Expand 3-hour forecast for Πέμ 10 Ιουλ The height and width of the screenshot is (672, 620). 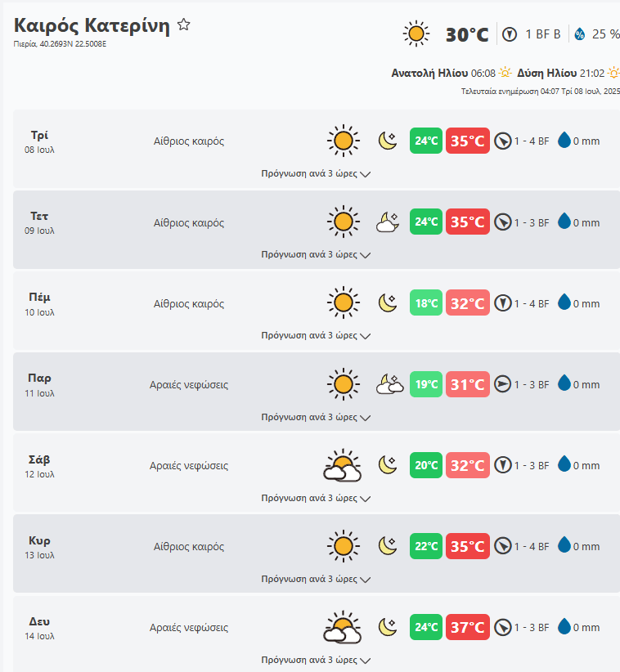pyautogui.click(x=316, y=335)
